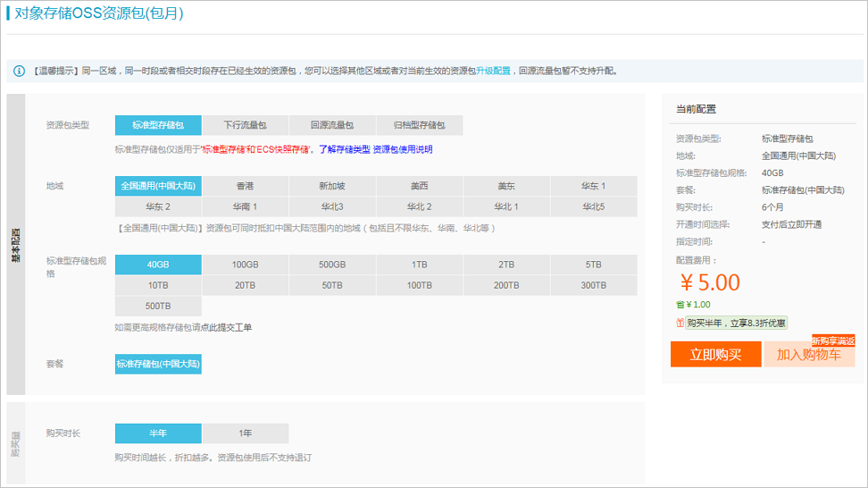
Task: Choose region 华北5
Action: 594,206
